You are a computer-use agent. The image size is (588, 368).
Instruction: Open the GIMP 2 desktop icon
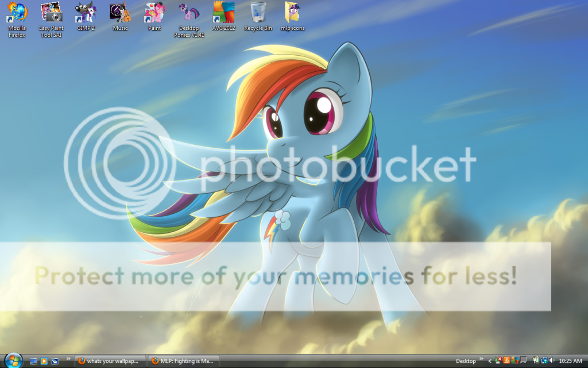click(86, 17)
